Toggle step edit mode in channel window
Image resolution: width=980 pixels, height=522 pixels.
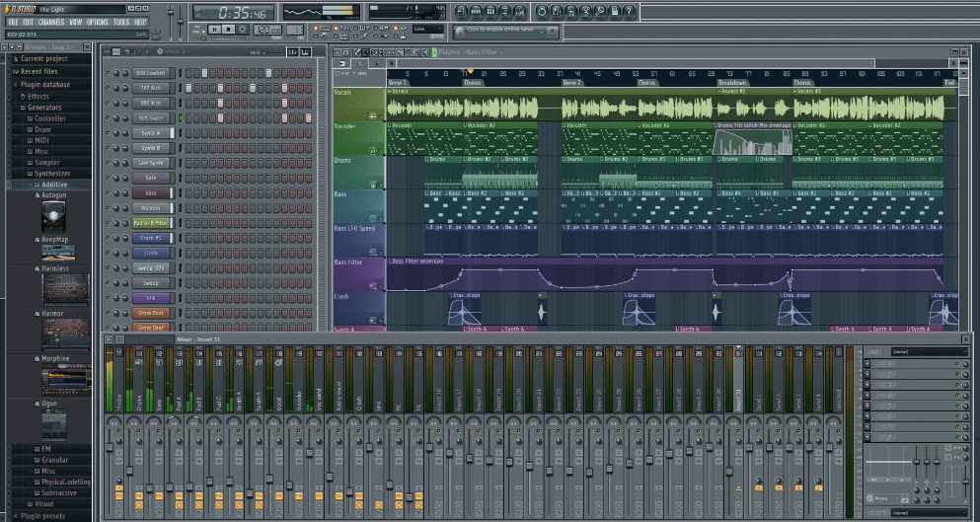[292, 52]
